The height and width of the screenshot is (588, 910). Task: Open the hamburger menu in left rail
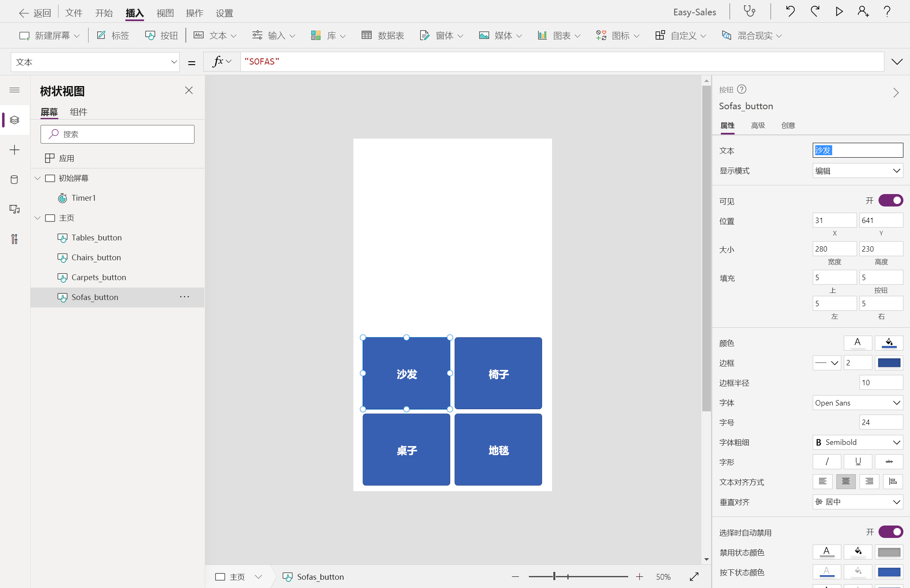[x=14, y=90]
